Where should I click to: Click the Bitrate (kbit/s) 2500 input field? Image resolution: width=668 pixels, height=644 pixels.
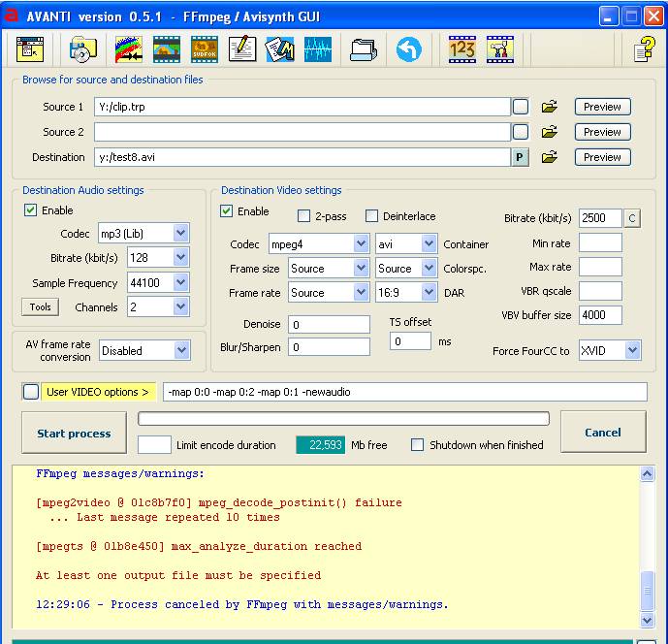599,219
